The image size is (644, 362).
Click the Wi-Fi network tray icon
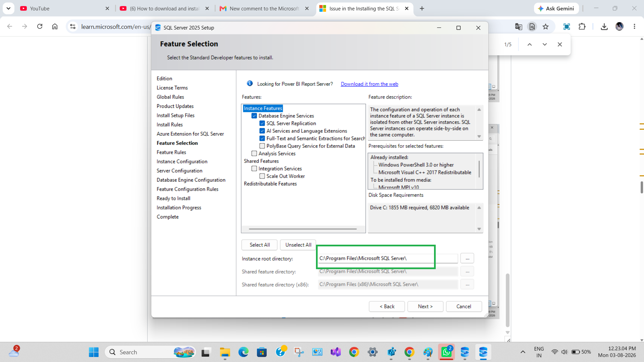pos(555,352)
